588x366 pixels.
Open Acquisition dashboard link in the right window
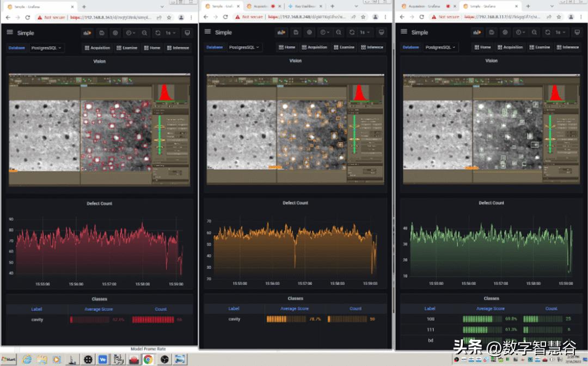point(510,47)
